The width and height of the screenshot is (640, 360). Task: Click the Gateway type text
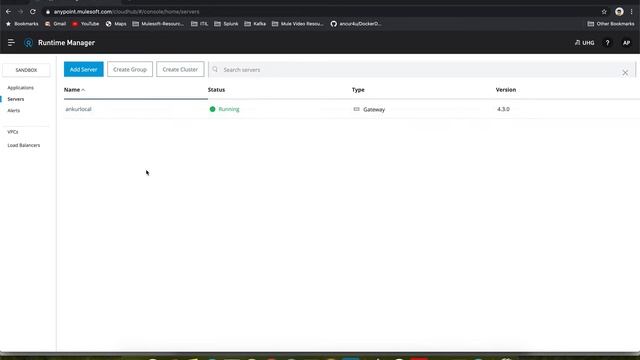(x=374, y=109)
